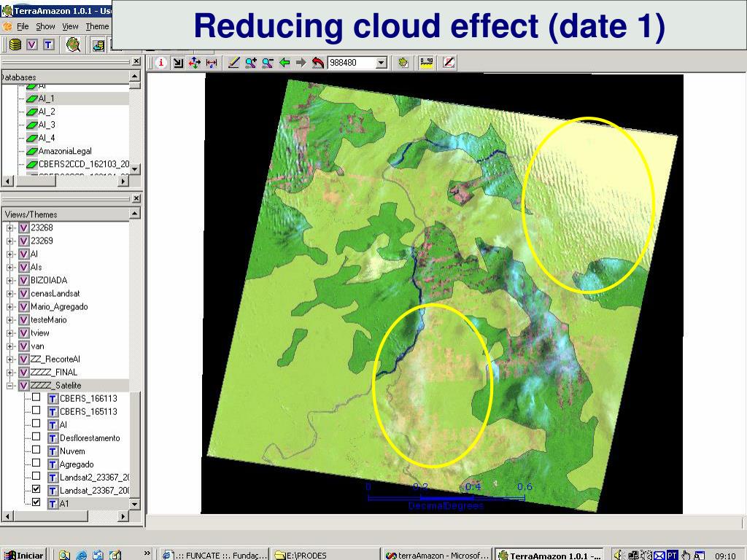Screen dimensions: 747x560
Task: Click the database icon in the top toolbar
Action: [15, 44]
